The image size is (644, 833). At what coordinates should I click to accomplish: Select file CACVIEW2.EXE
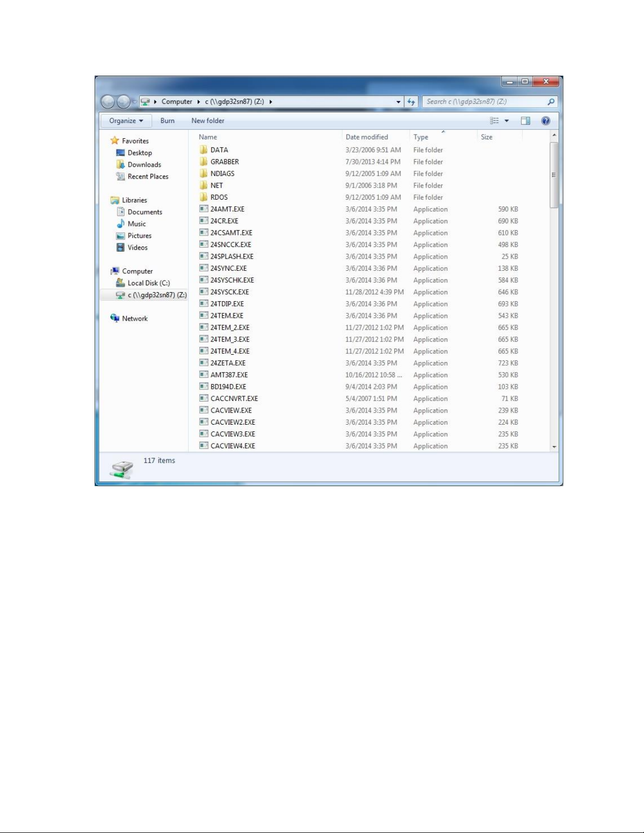(233, 422)
